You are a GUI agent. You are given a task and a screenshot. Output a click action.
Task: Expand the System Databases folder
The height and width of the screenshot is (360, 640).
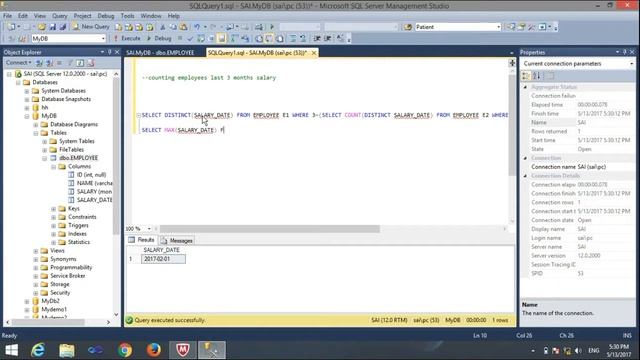[x=27, y=91]
